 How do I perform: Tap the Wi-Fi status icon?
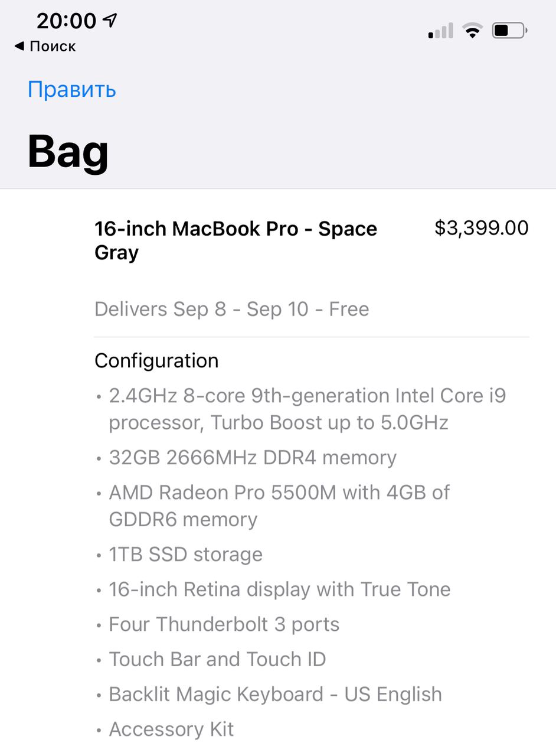[x=472, y=31]
